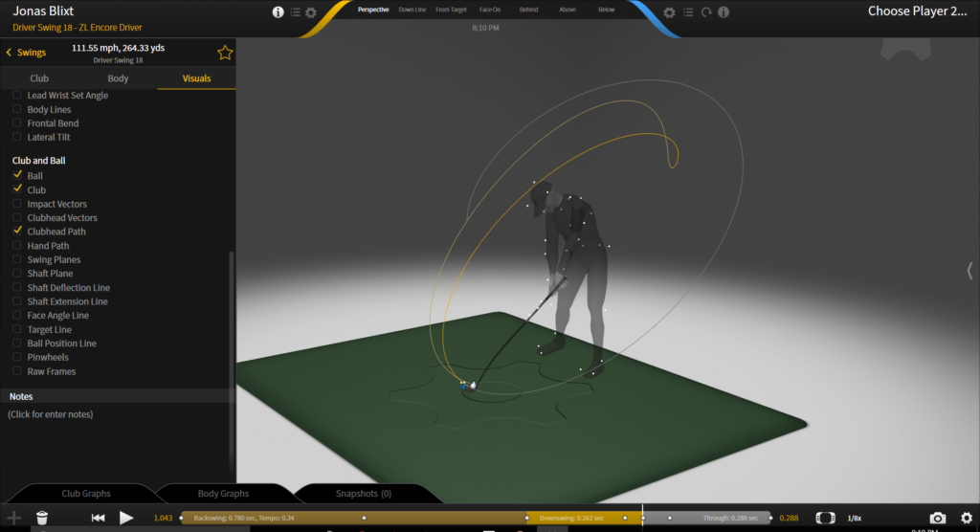This screenshot has height=532, width=980.
Task: Enable Frontal Bend checkbox
Action: point(17,123)
